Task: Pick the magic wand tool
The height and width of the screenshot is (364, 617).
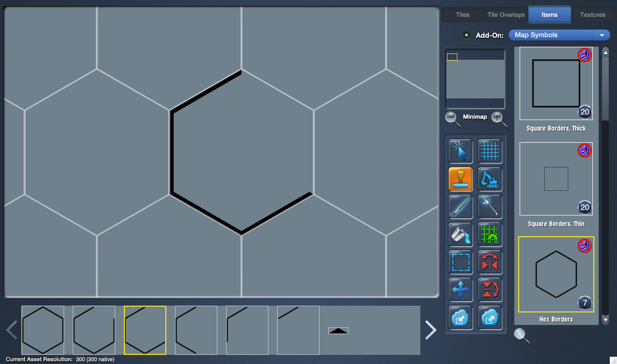Action: point(489,207)
